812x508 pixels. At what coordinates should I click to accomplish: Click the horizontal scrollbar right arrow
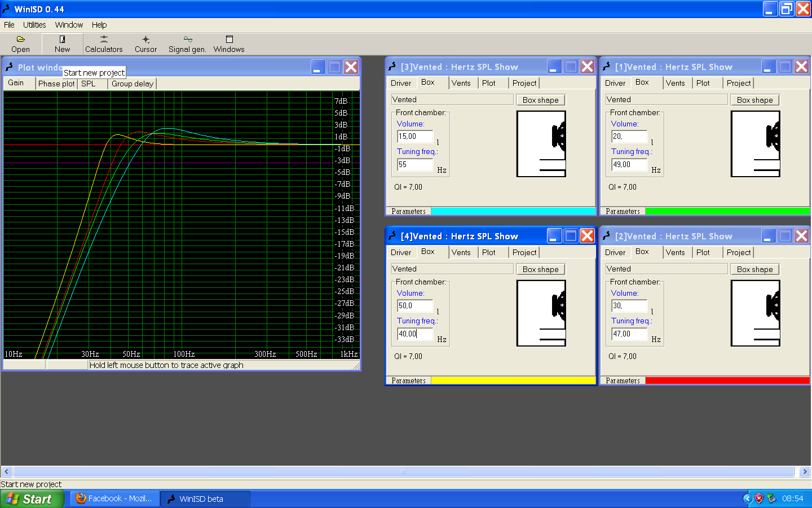[805, 471]
